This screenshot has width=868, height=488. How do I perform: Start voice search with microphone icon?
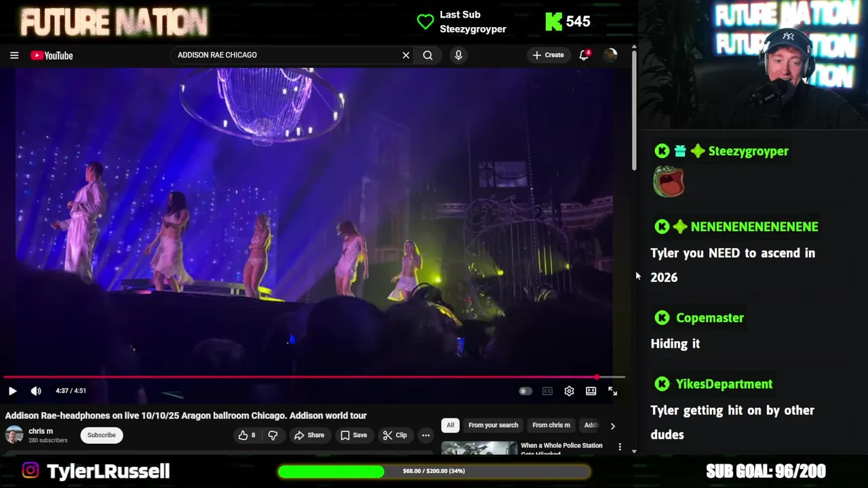(458, 56)
